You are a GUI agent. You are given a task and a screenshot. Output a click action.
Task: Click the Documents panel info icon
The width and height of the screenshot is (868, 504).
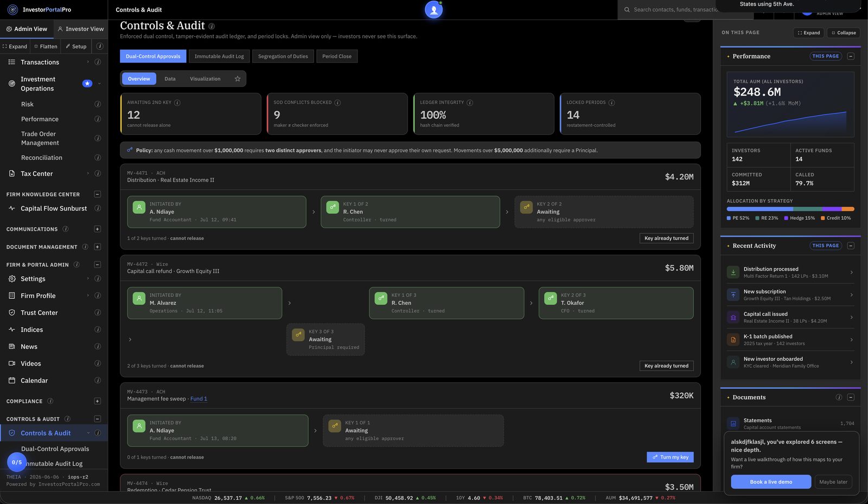click(839, 398)
